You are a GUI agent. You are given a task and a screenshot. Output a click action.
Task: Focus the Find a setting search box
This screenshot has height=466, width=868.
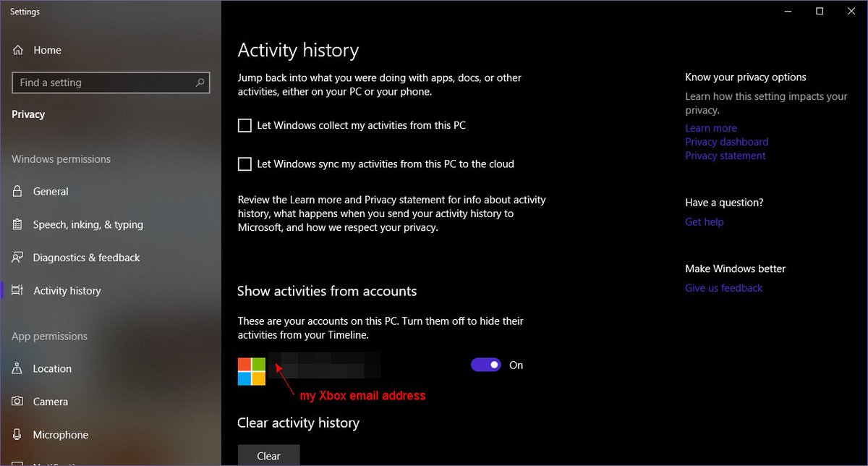[111, 82]
